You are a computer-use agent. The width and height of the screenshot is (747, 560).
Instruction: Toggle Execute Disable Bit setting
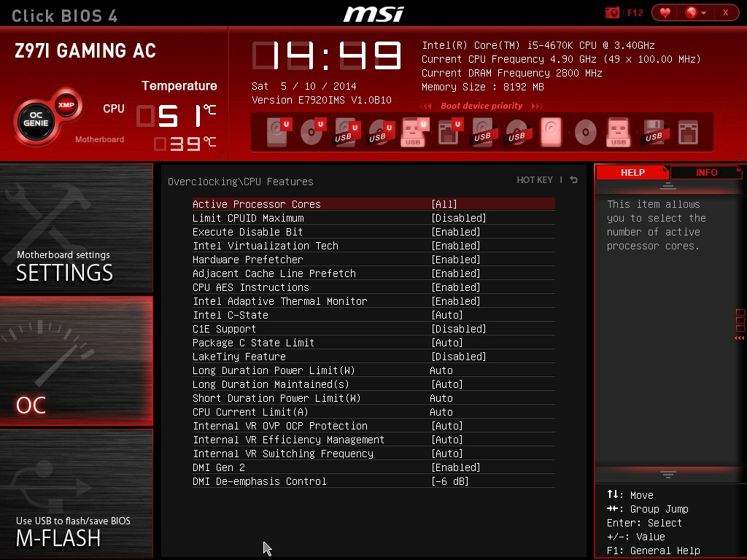(x=373, y=231)
